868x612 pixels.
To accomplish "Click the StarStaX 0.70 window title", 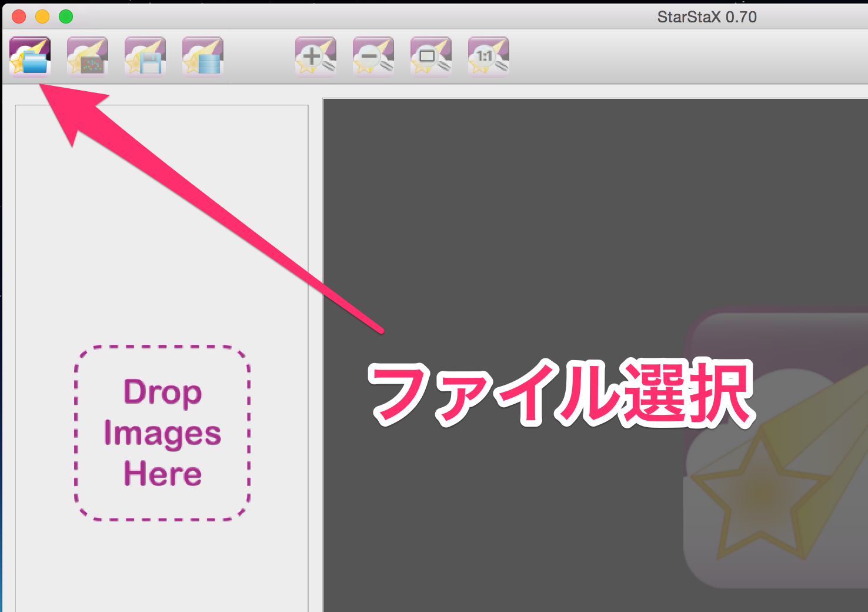I will tap(706, 17).
